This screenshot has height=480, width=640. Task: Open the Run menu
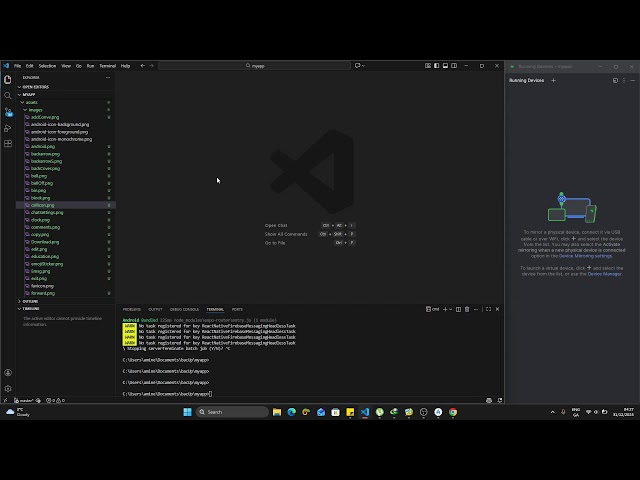[x=91, y=66]
